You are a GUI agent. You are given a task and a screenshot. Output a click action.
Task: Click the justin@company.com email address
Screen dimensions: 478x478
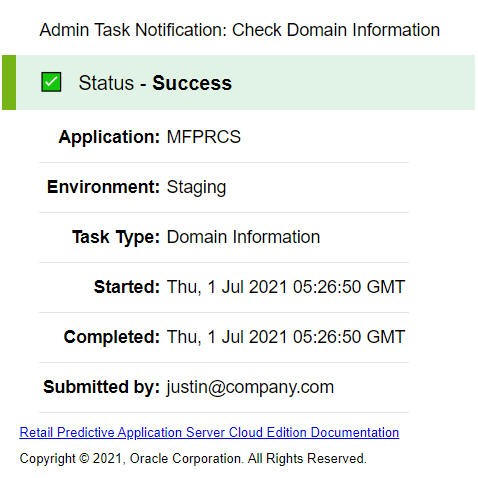tap(250, 387)
